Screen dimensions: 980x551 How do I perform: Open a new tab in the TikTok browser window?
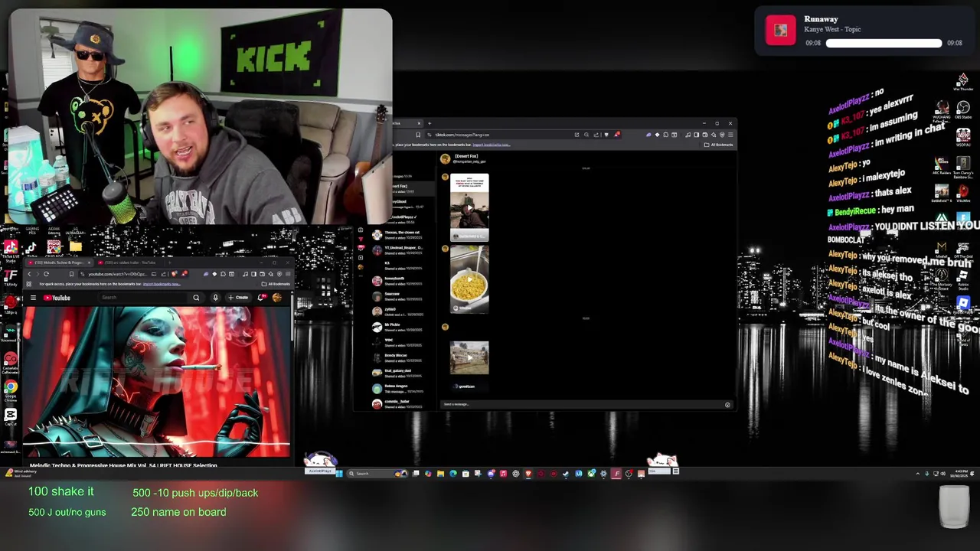tap(429, 123)
